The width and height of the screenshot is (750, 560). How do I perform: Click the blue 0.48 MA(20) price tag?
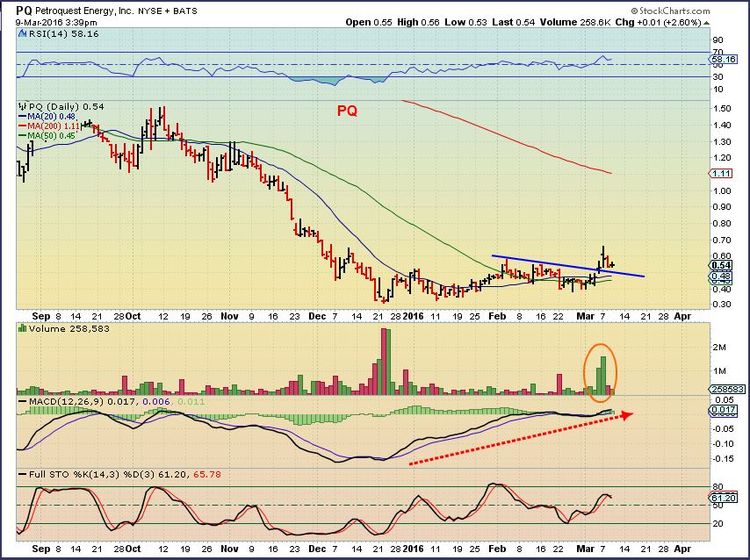(720, 276)
